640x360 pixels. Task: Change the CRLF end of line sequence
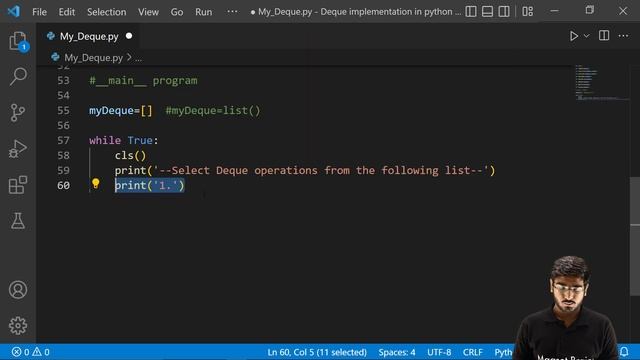coord(473,352)
